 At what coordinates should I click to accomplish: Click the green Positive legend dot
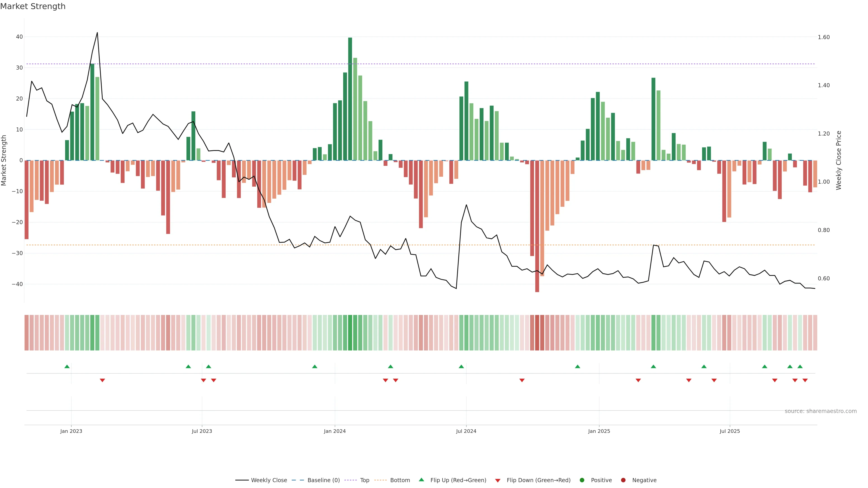tap(582, 480)
